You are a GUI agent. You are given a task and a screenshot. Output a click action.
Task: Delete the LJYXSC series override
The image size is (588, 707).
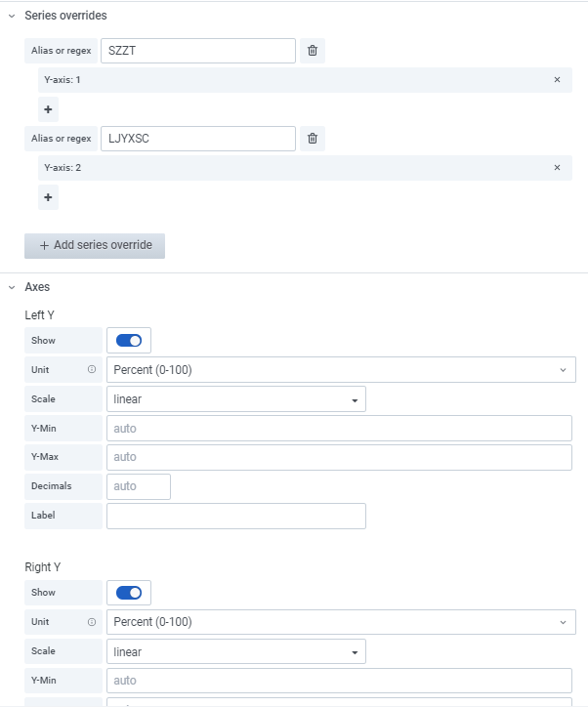point(313,139)
